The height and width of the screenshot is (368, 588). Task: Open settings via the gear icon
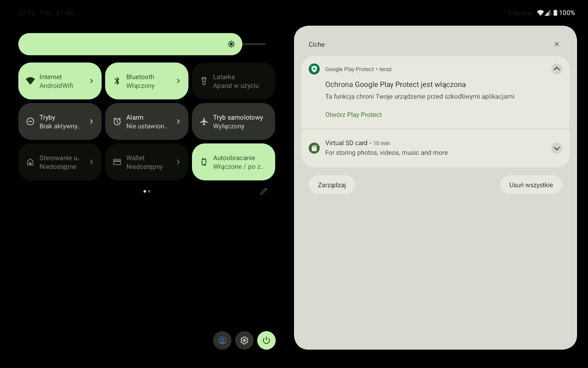pos(244,340)
